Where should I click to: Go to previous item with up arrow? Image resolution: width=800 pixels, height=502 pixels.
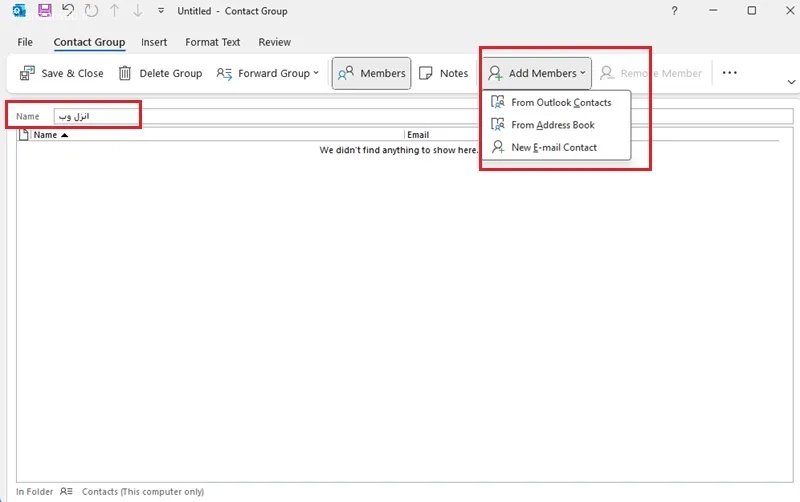pyautogui.click(x=115, y=10)
